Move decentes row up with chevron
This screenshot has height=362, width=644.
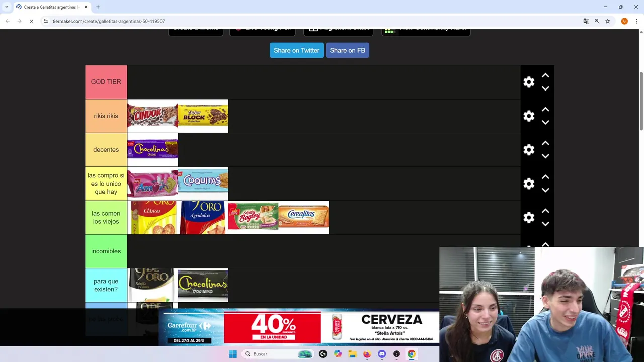pyautogui.click(x=545, y=143)
